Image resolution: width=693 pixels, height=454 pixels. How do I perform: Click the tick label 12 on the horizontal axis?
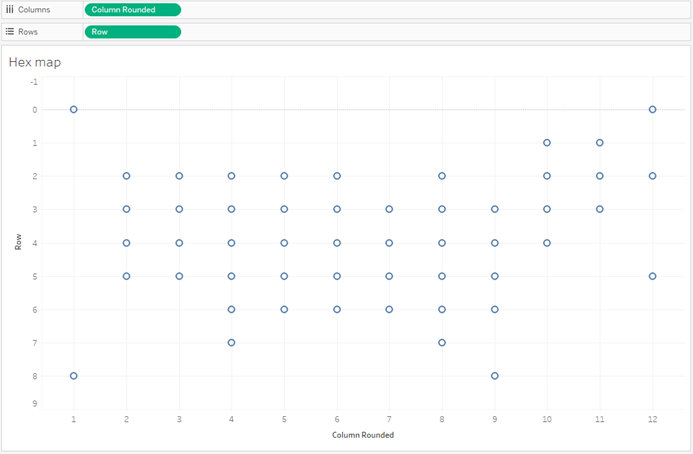tap(652, 420)
